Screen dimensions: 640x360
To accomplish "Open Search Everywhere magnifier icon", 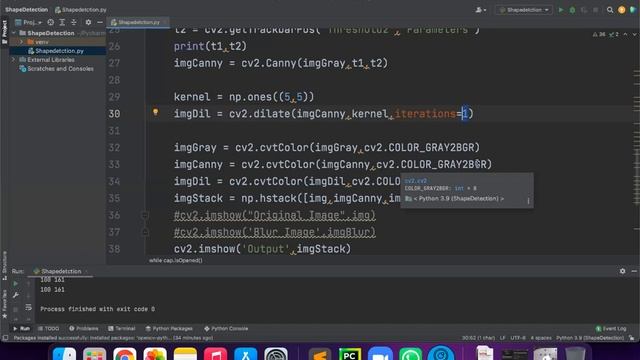I will coord(610,10).
